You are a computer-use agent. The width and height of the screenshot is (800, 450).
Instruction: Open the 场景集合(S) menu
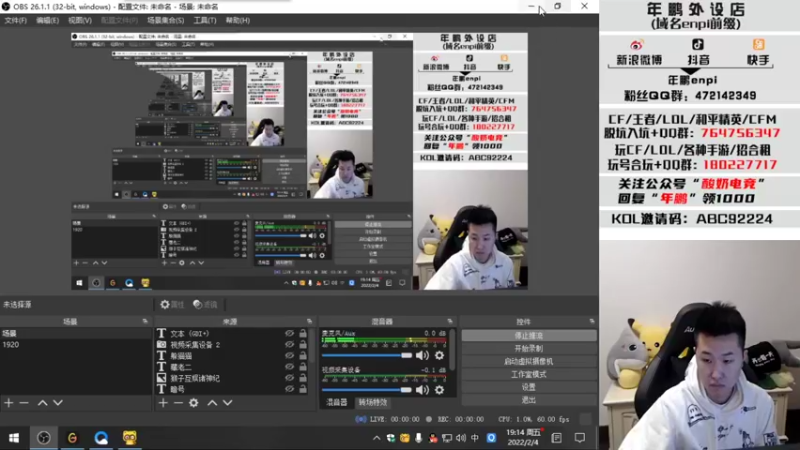pos(165,20)
